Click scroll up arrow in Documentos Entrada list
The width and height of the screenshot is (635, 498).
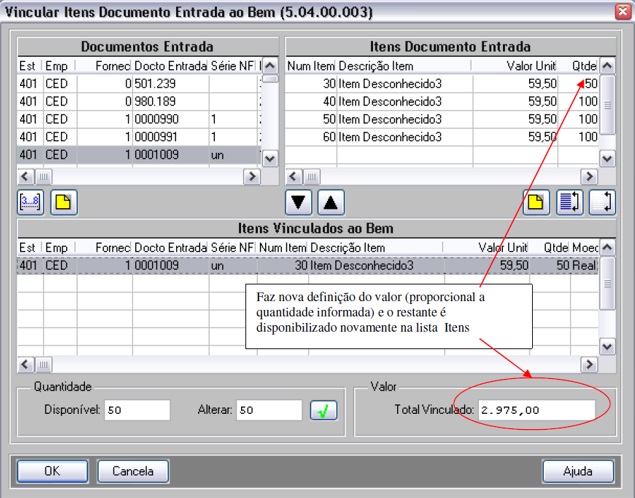(270, 65)
